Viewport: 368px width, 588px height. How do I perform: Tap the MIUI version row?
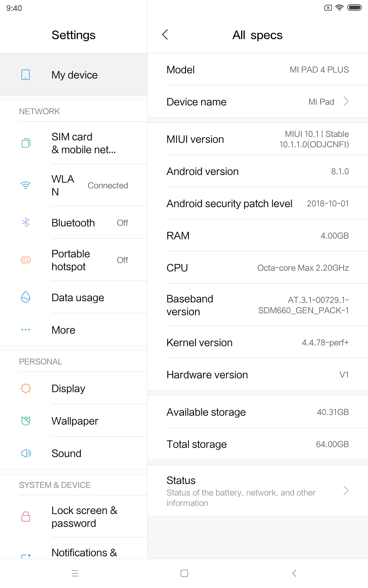point(258,139)
